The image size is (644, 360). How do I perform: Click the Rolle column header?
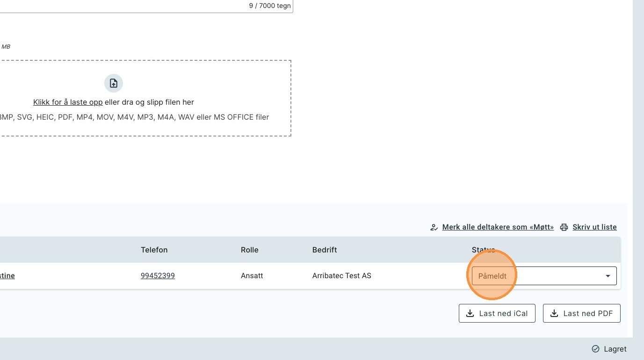click(x=249, y=250)
